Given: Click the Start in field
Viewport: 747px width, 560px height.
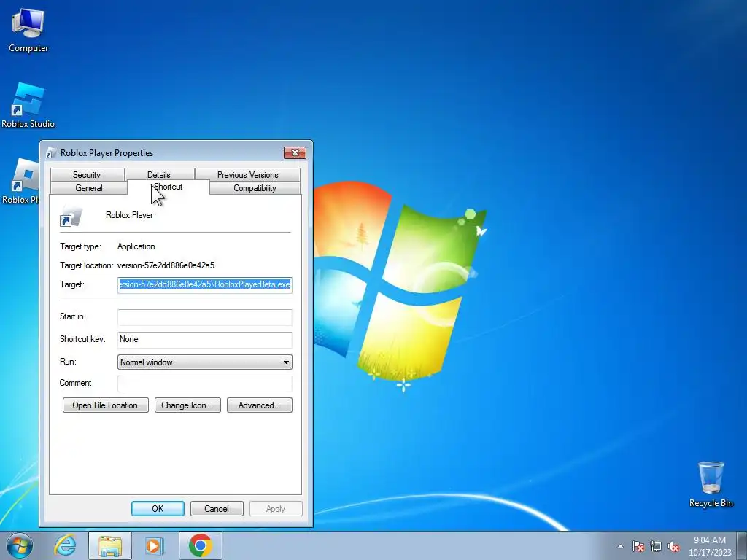Looking at the screenshot, I should coord(205,317).
